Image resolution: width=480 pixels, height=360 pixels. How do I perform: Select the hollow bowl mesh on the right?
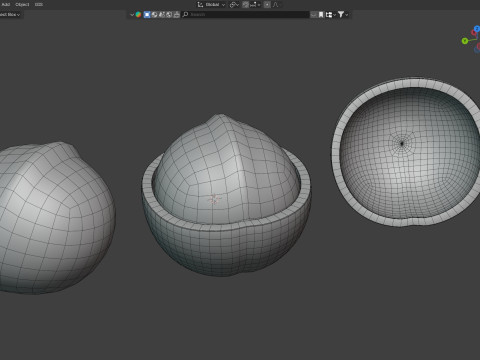[408, 152]
